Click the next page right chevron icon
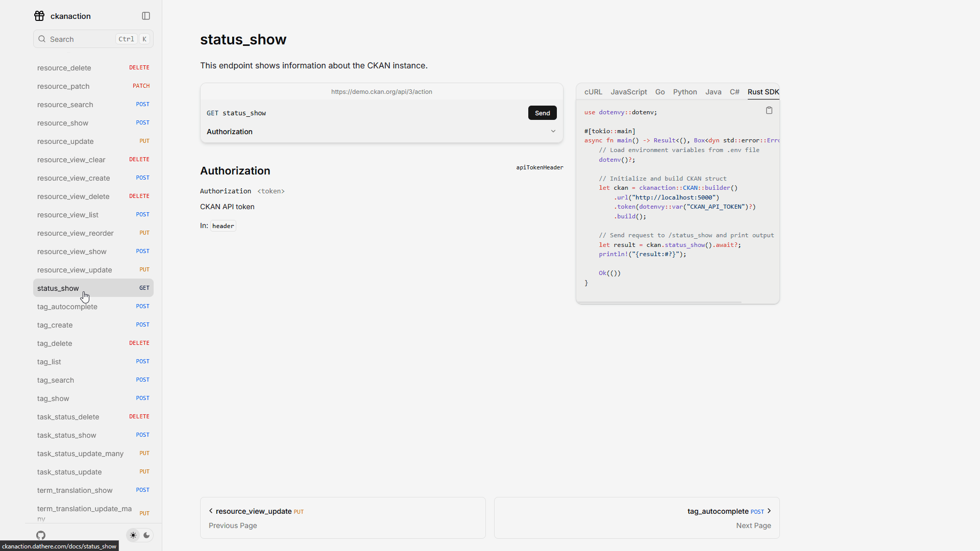Image resolution: width=980 pixels, height=551 pixels. (769, 511)
